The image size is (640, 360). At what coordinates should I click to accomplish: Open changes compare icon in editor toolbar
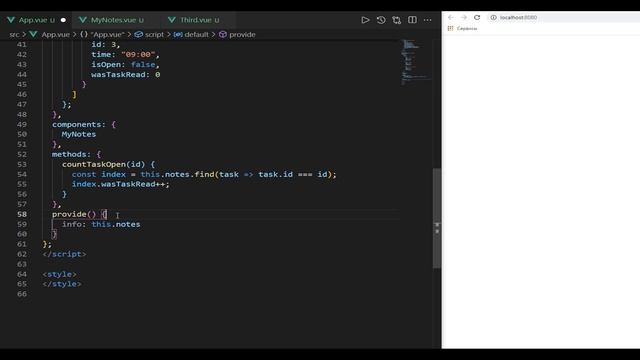click(x=397, y=20)
